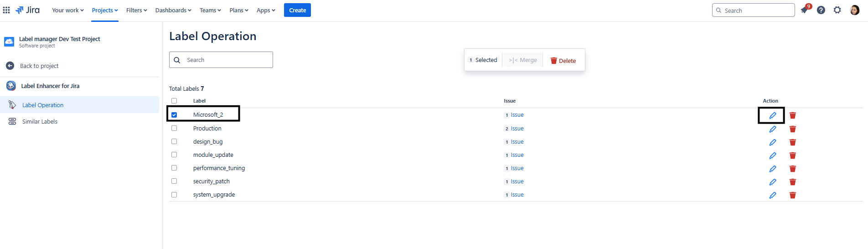Click the Label column header
The height and width of the screenshot is (249, 868).
(x=199, y=101)
